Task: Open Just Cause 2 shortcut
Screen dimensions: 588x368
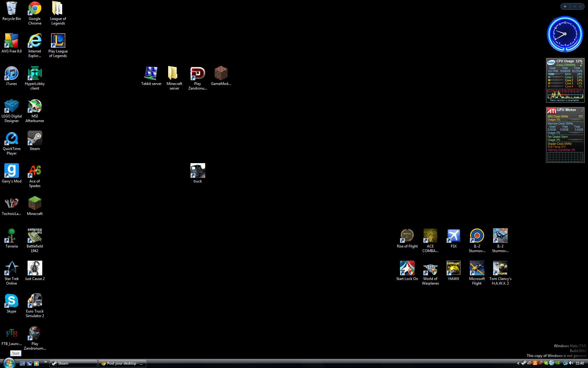Action: (35, 271)
